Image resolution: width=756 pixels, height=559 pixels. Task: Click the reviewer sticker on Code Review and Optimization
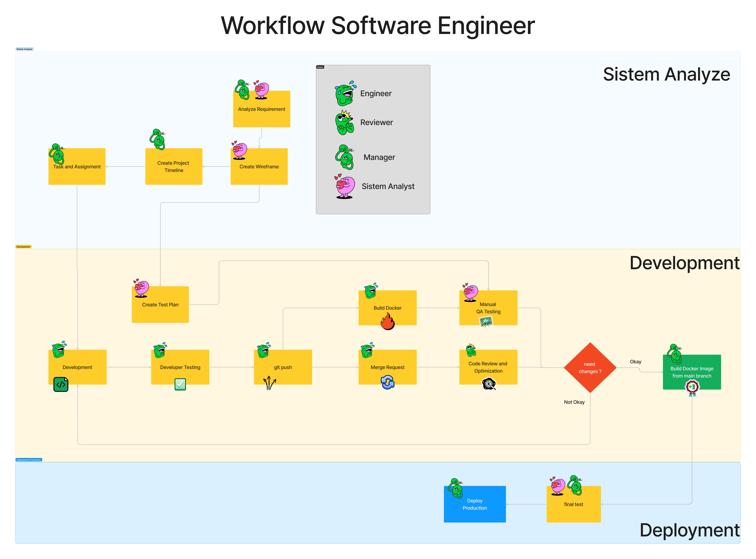point(471,350)
